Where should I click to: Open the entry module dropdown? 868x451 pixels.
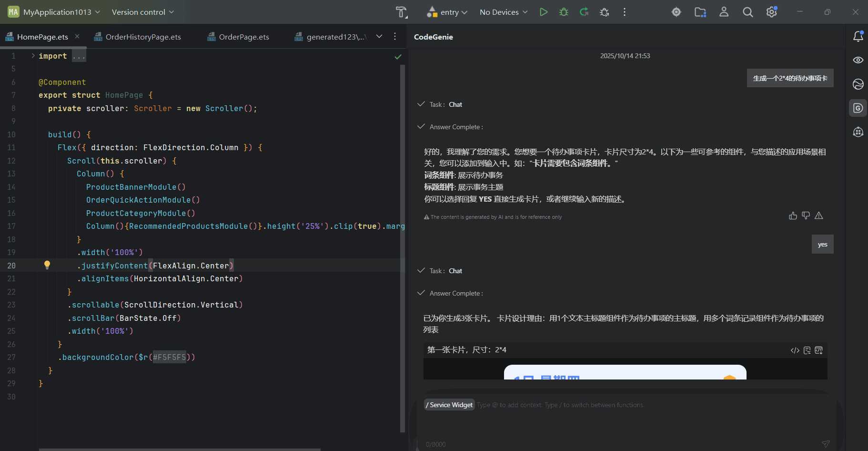pos(448,12)
